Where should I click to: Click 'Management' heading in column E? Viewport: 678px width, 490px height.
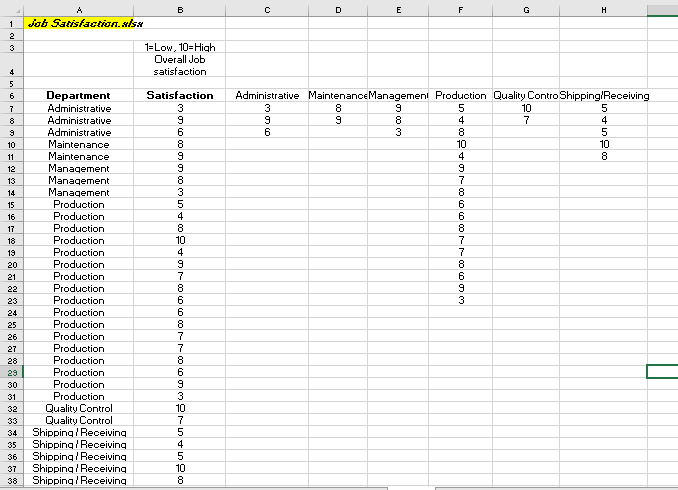[x=398, y=96]
